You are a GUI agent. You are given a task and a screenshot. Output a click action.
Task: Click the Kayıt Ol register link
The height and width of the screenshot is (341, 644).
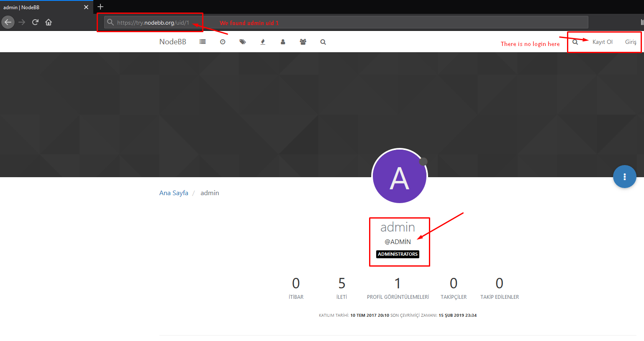[x=603, y=42]
